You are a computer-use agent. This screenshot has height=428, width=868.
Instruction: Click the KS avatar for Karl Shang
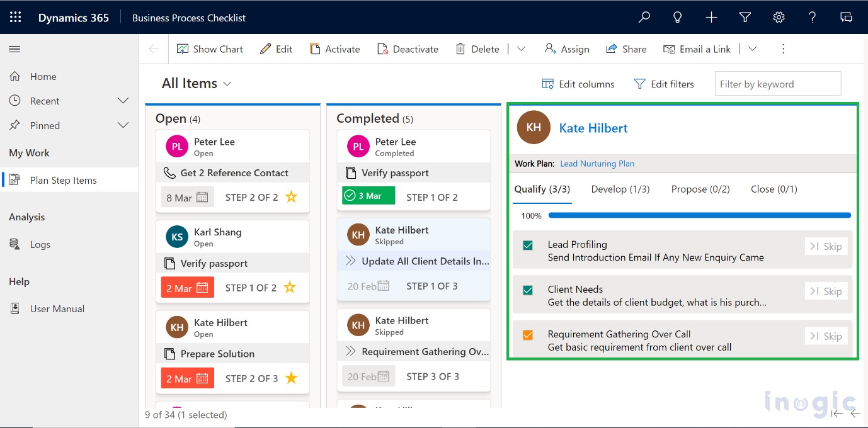coord(177,237)
